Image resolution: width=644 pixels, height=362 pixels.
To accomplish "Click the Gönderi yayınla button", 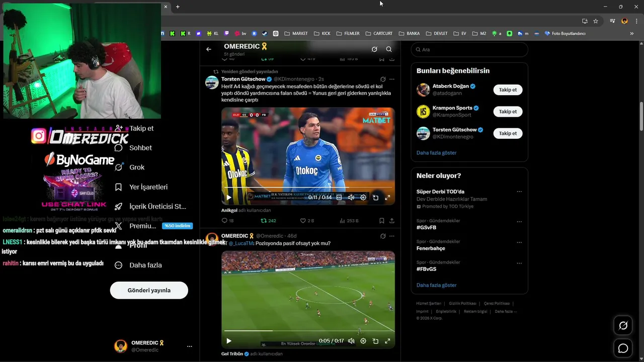I will pyautogui.click(x=149, y=290).
